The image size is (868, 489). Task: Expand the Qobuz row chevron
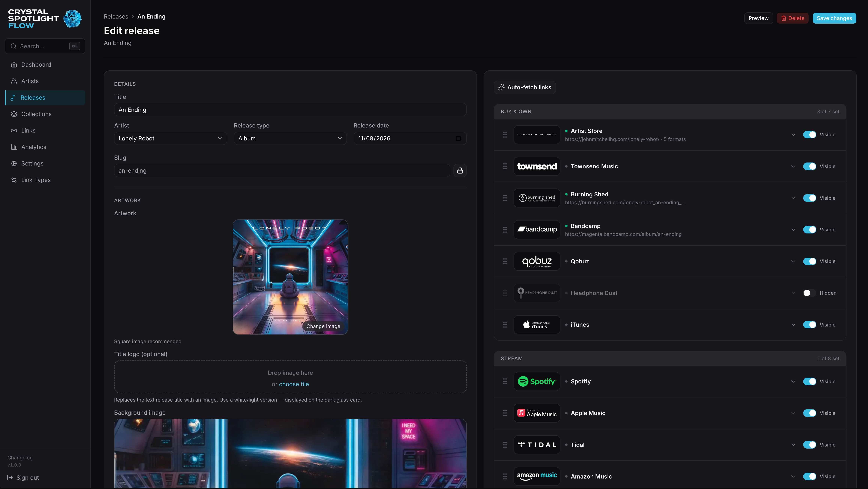click(793, 261)
